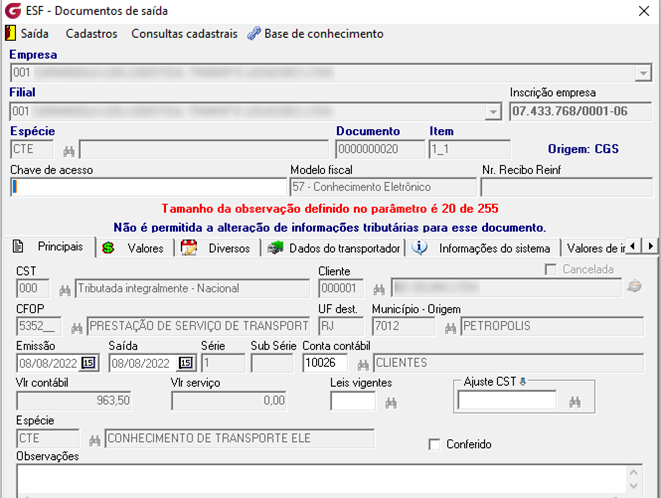
Task: Open Consultas cadastrais menu
Action: click(184, 34)
